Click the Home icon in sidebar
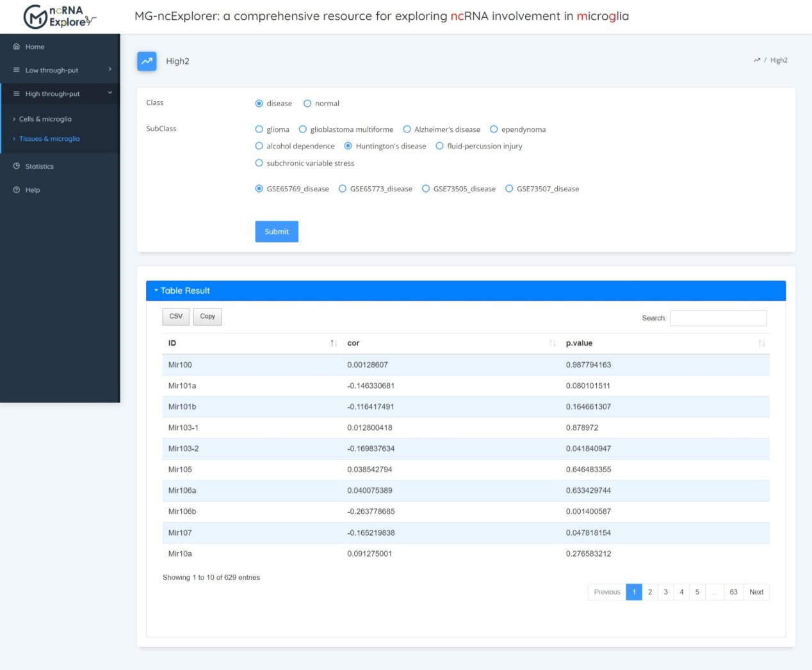Screen dimensions: 812x670 tap(17, 47)
